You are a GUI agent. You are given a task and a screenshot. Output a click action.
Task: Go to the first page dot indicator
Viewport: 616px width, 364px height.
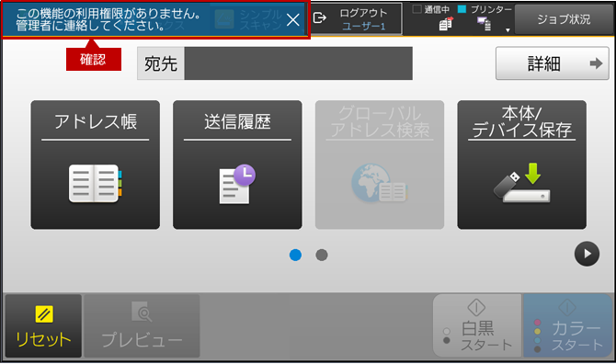(295, 256)
